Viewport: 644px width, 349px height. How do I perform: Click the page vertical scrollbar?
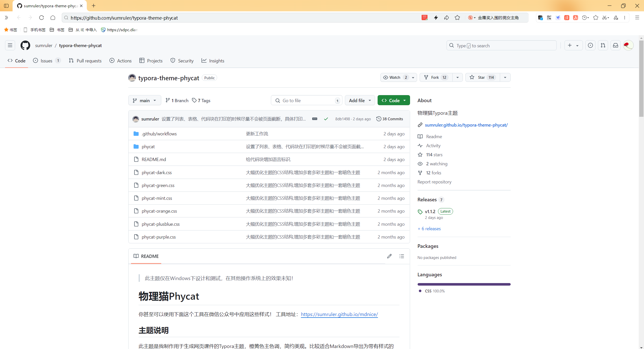click(641, 78)
